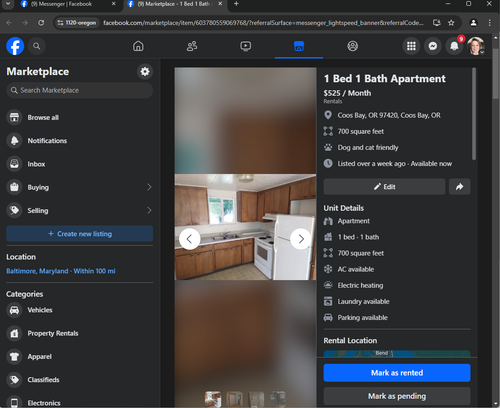
Task: Select third photo thumbnail
Action: (256, 399)
